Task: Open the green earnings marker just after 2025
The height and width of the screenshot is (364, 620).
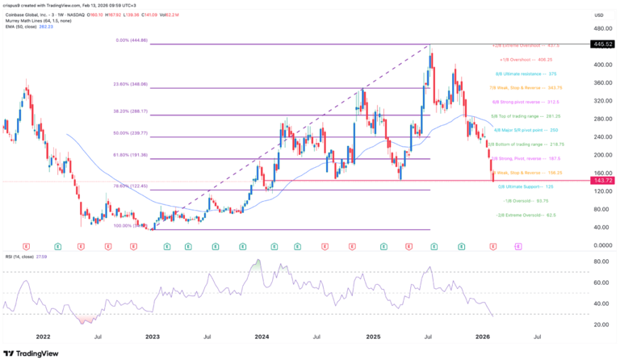Action: click(383, 247)
